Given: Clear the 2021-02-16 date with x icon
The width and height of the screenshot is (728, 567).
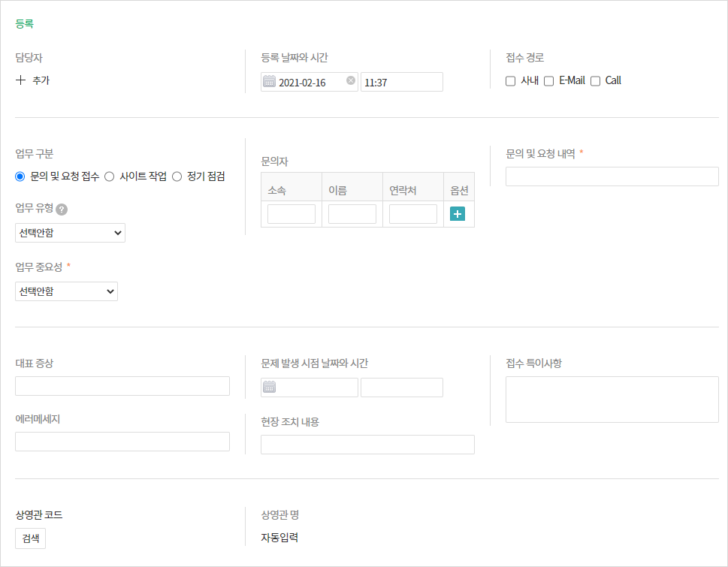Looking at the screenshot, I should coord(351,81).
